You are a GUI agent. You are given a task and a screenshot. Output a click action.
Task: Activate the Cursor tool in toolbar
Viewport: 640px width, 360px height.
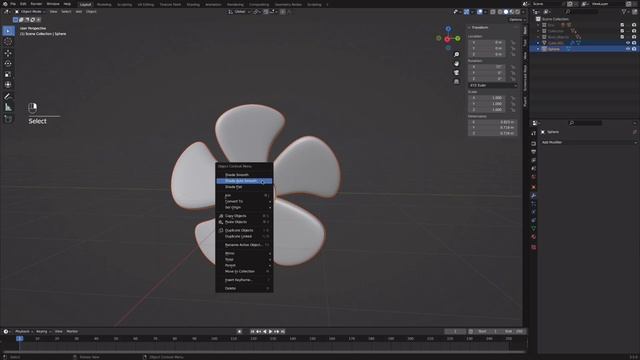point(8,42)
